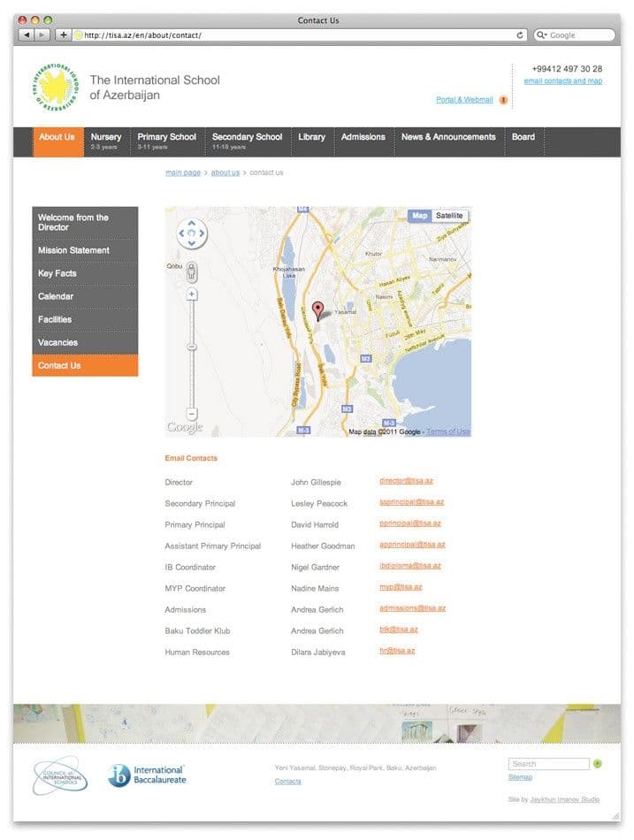
Task: Click the red location marker on map
Action: coord(317,309)
